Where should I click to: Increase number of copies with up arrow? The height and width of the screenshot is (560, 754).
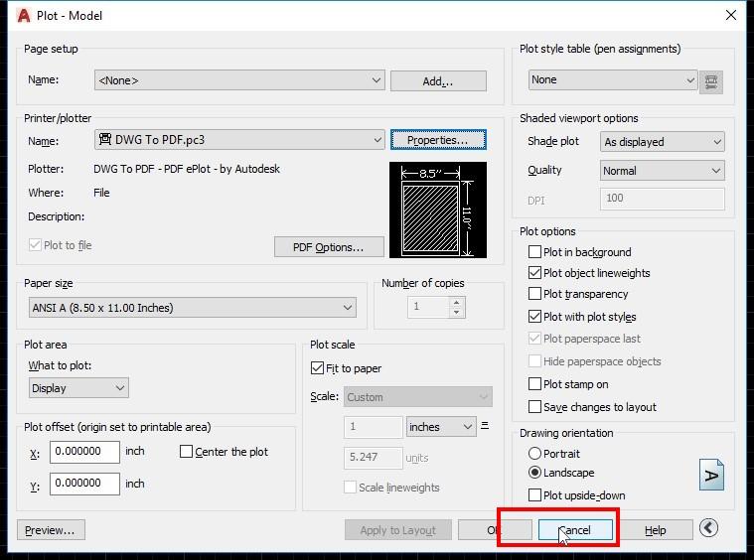click(457, 302)
